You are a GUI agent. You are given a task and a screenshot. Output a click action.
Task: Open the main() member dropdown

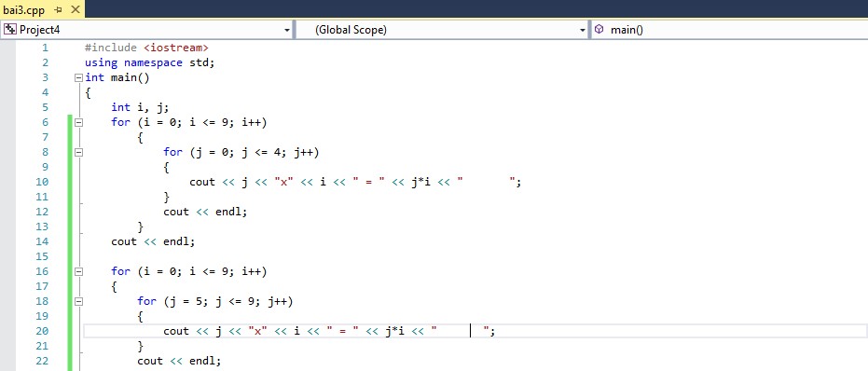(x=730, y=30)
